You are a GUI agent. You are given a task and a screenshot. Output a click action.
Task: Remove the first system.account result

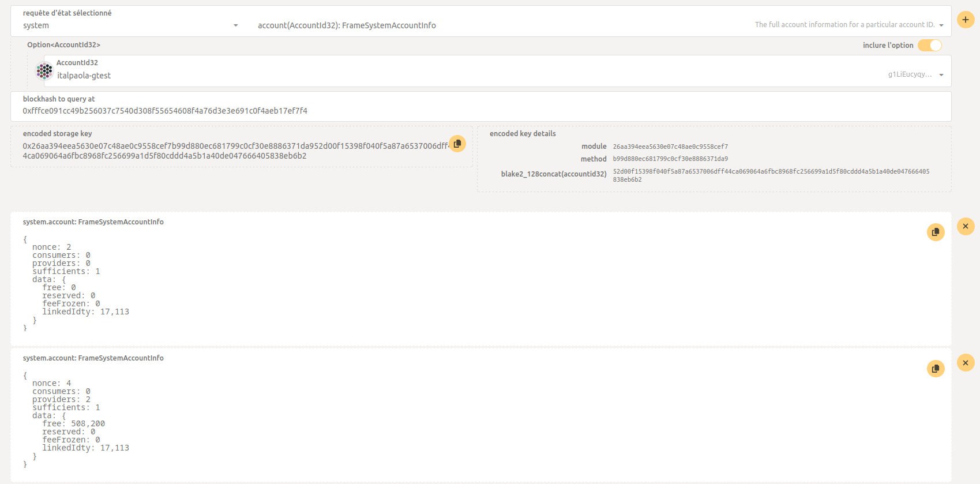(965, 226)
